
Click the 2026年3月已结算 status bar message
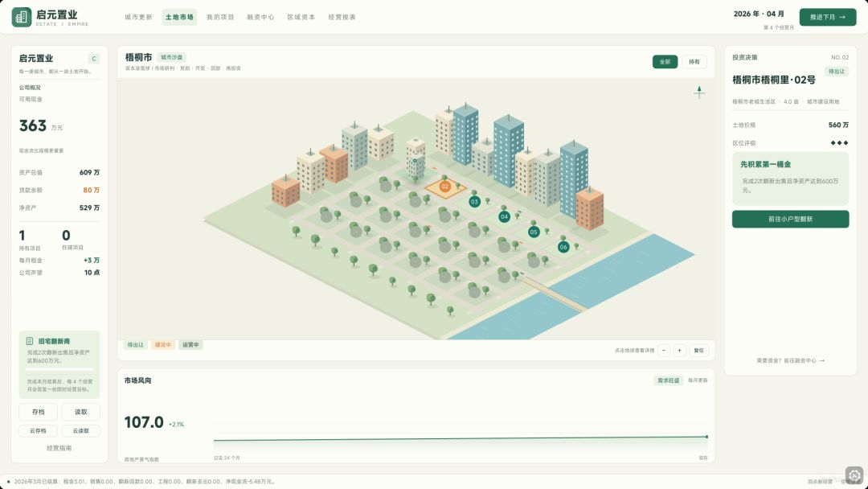(144, 482)
